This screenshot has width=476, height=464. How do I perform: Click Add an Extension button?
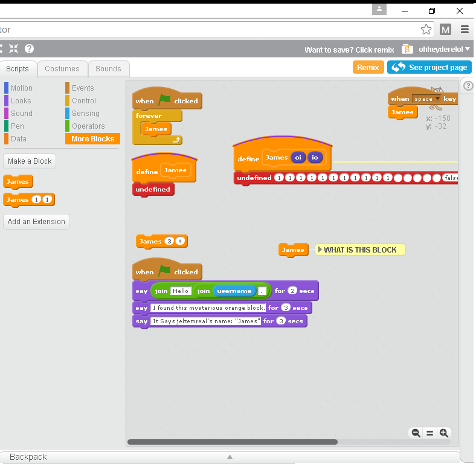(x=36, y=222)
